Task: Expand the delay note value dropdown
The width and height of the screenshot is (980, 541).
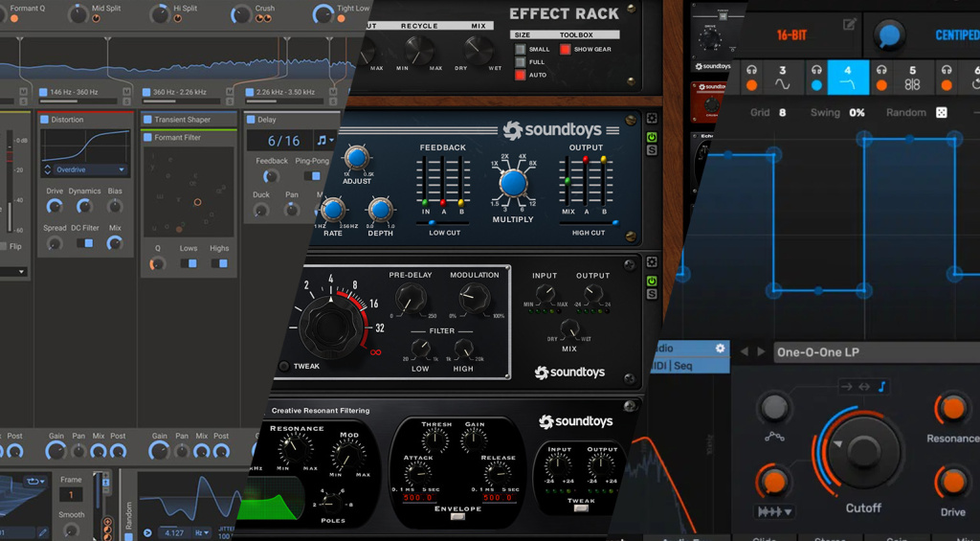Action: point(325,141)
